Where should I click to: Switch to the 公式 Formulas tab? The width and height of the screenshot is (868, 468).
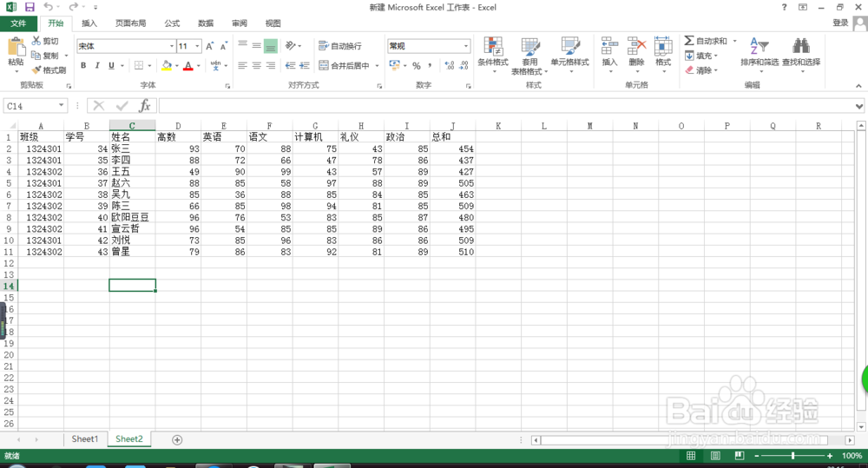tap(172, 23)
